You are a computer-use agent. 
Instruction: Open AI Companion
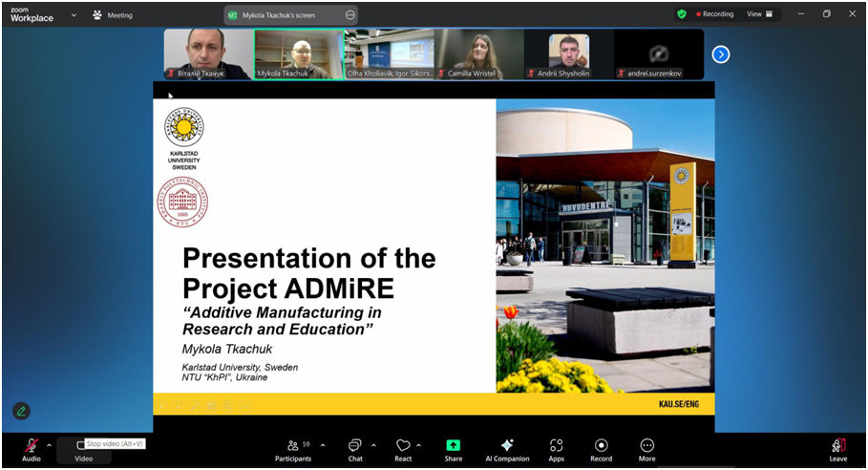(507, 449)
